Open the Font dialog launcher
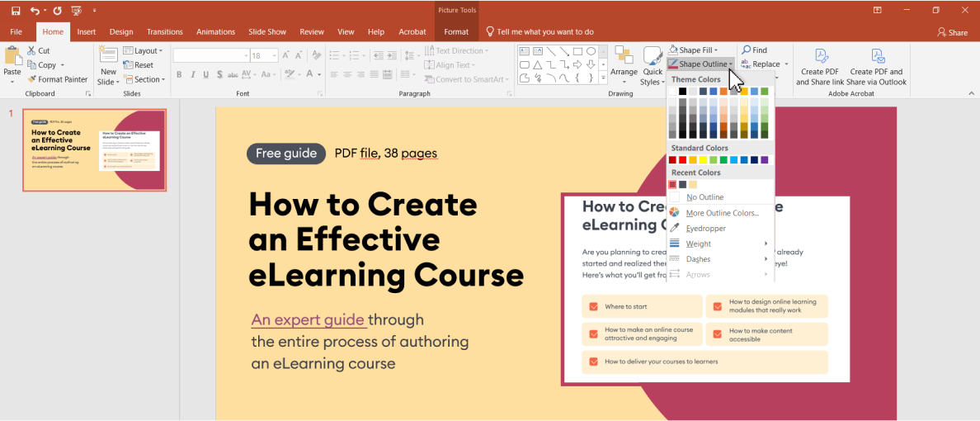Screen dimensions: 980x421 [x=320, y=94]
